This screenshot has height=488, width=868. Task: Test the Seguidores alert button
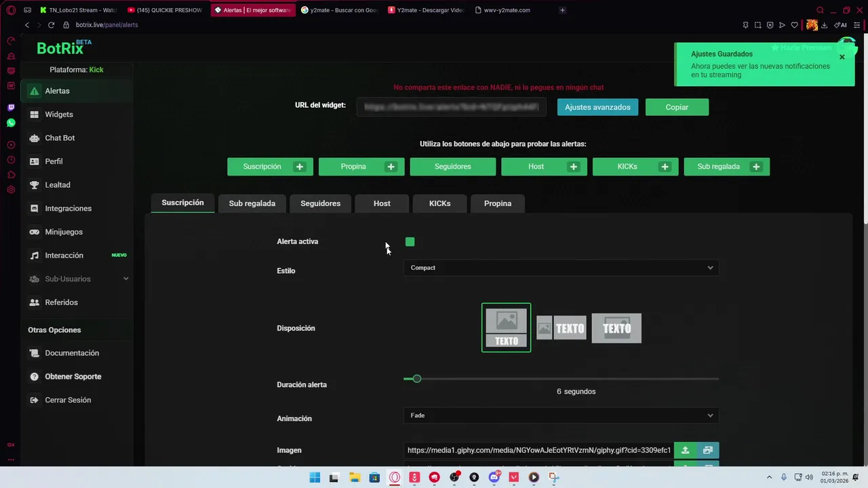[452, 167]
